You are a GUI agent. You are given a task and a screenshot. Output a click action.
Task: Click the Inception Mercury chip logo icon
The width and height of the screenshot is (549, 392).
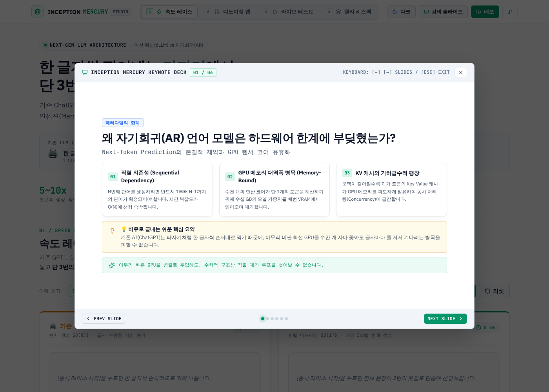(x=38, y=12)
